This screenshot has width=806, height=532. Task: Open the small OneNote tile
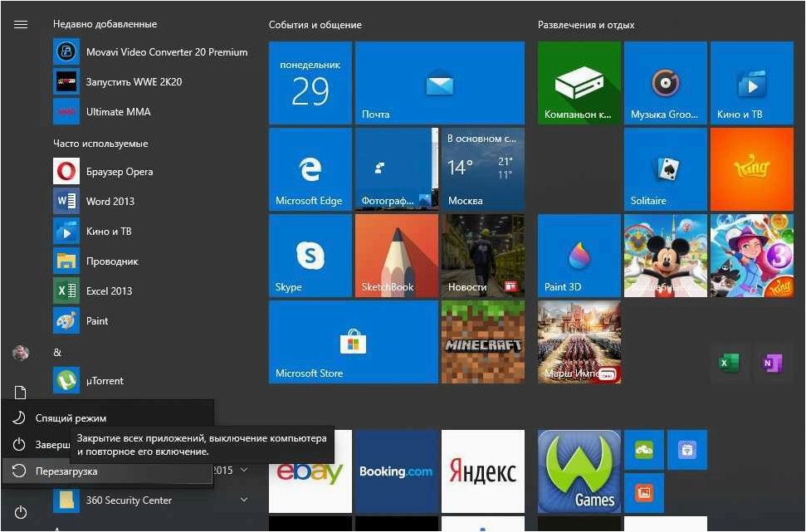pos(772,363)
